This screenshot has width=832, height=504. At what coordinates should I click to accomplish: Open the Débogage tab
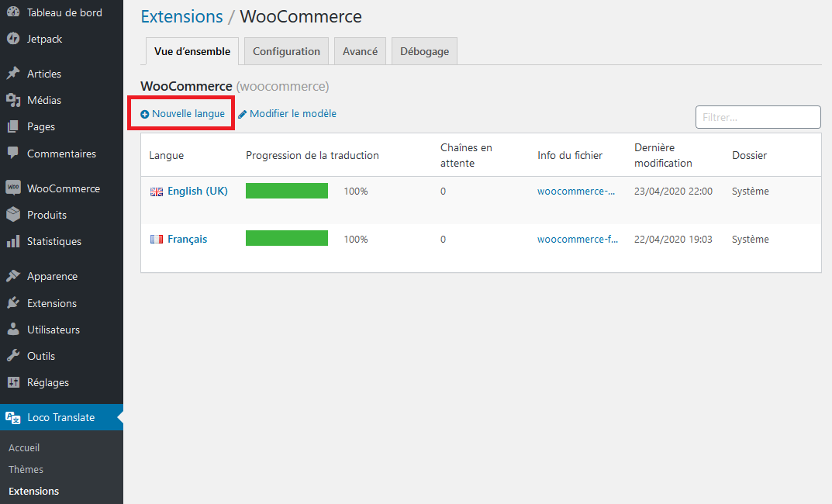pyautogui.click(x=423, y=50)
